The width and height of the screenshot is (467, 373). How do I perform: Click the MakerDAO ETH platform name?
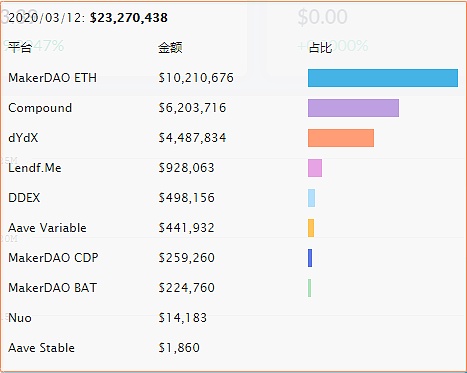(x=52, y=78)
